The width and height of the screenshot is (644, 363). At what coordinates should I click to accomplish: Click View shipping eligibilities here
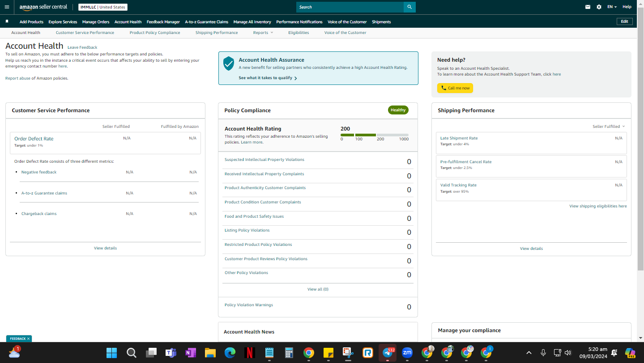point(598,206)
